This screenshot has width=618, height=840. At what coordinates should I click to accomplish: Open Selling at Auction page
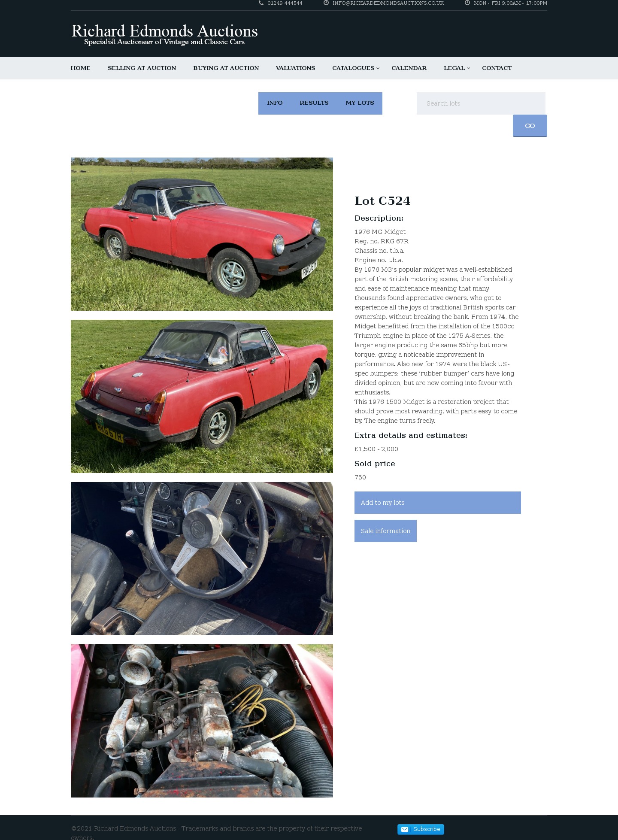click(x=142, y=68)
